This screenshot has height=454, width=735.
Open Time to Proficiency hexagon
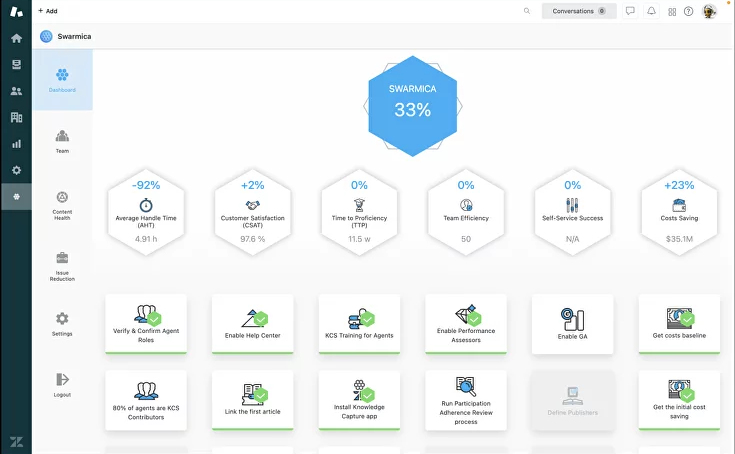click(x=360, y=212)
